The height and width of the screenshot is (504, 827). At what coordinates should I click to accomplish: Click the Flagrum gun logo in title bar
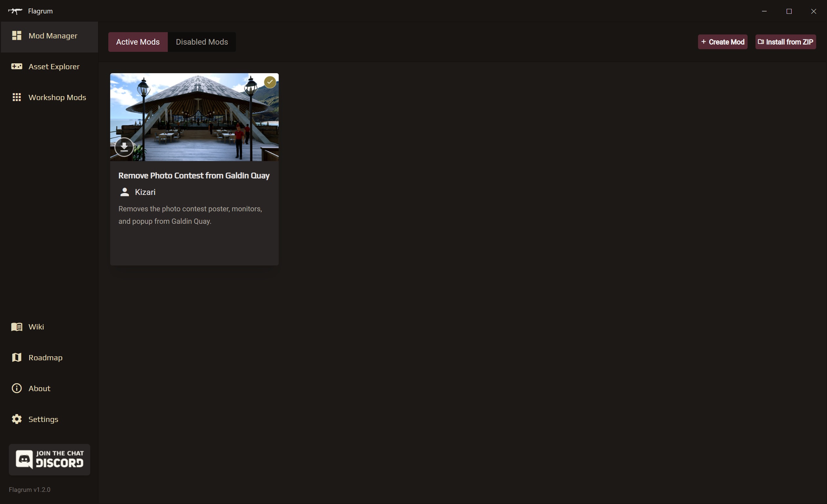coord(15,11)
